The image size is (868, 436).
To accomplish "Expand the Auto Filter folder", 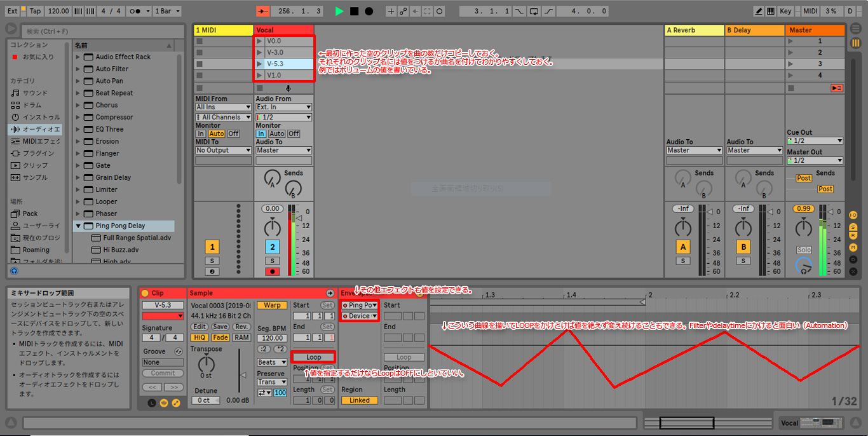I will coord(79,69).
